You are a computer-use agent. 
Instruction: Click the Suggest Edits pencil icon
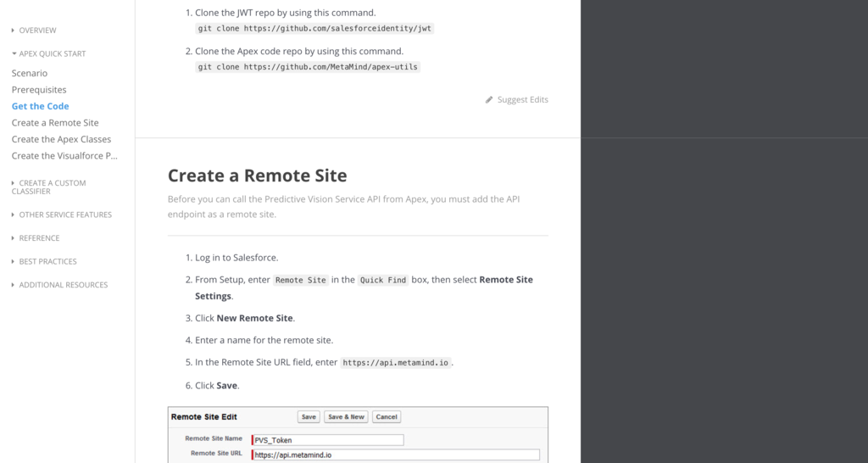click(x=489, y=100)
